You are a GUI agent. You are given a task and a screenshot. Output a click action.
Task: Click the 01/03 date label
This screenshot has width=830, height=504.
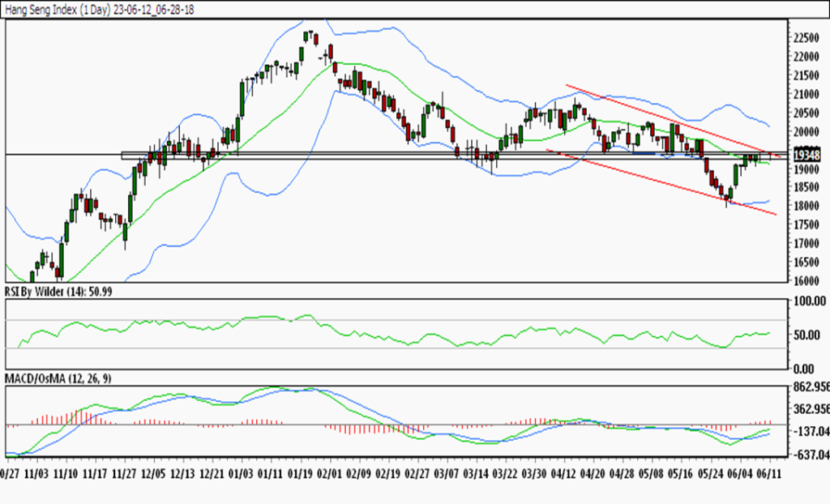(242, 472)
